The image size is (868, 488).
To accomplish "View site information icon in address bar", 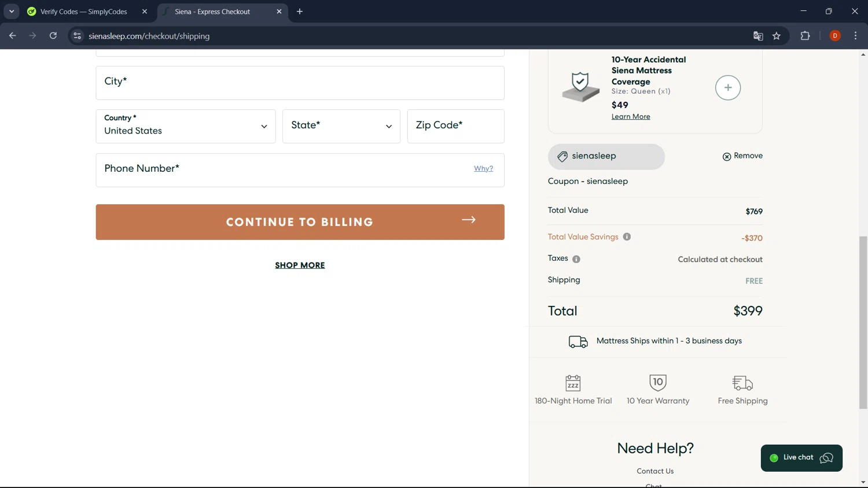I will (x=77, y=36).
